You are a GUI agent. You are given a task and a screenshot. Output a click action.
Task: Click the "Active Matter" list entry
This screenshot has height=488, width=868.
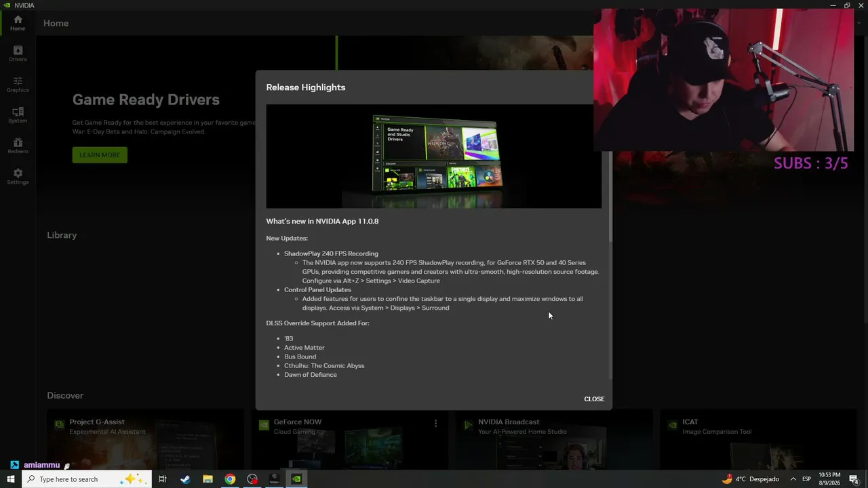[304, 348]
